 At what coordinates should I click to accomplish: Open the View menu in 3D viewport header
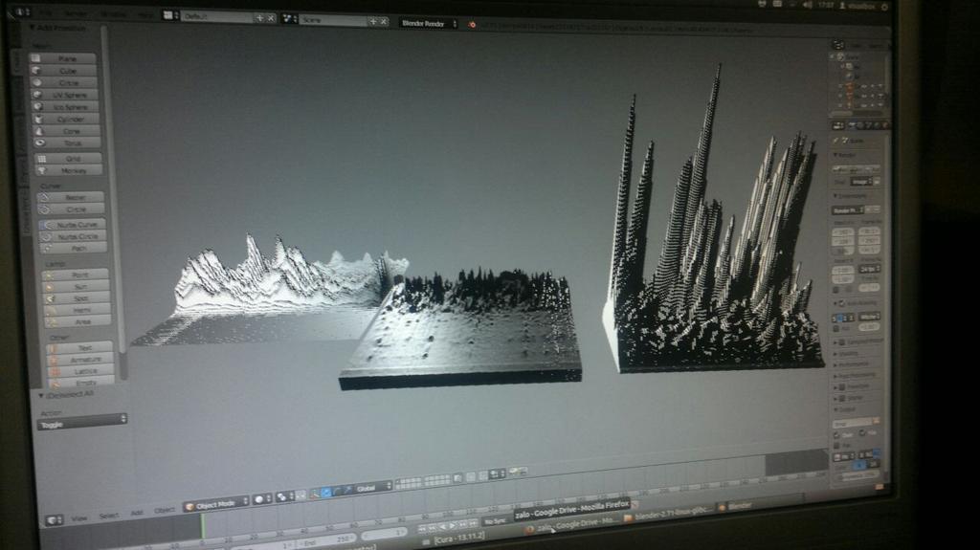click(x=79, y=518)
